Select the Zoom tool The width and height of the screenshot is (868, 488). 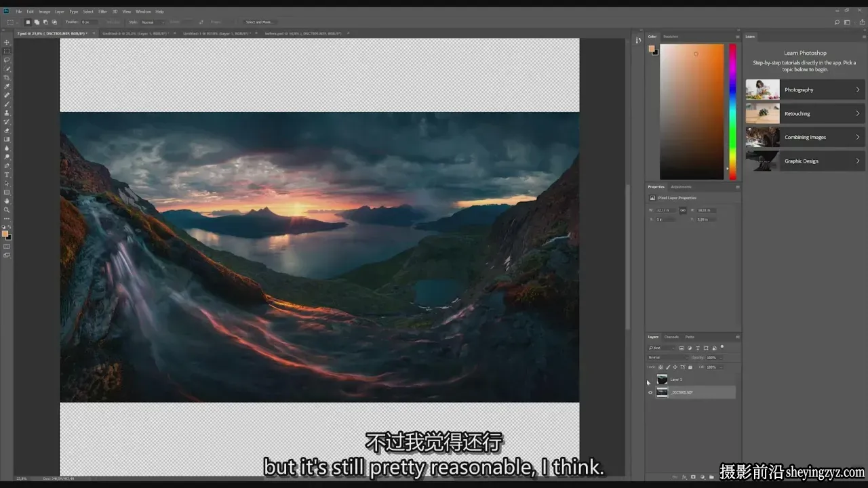point(7,209)
